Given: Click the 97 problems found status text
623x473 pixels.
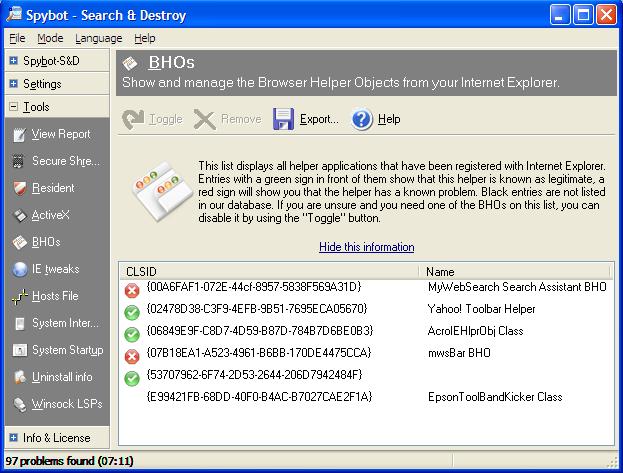Looking at the screenshot, I should (x=69, y=461).
